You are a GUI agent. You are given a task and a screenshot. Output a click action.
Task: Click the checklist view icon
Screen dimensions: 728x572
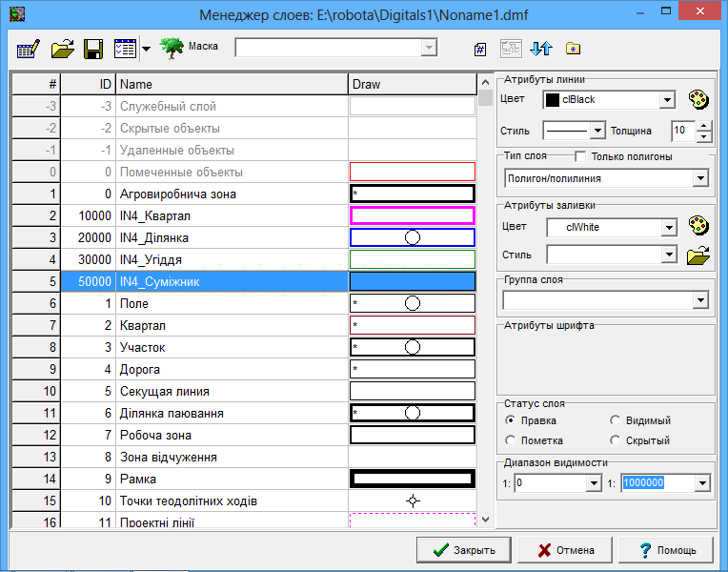(x=126, y=49)
